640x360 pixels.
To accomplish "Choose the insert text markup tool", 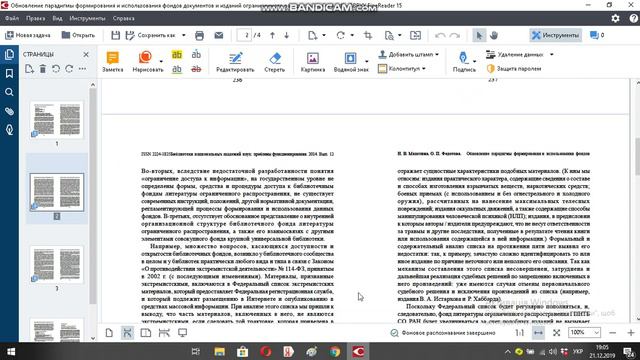I will pos(196,54).
